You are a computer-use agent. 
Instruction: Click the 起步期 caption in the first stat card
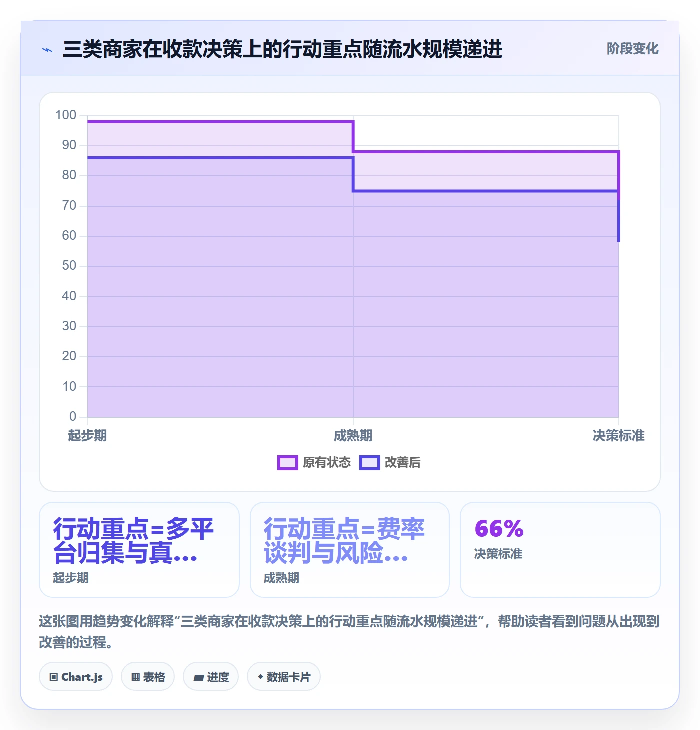pyautogui.click(x=71, y=578)
